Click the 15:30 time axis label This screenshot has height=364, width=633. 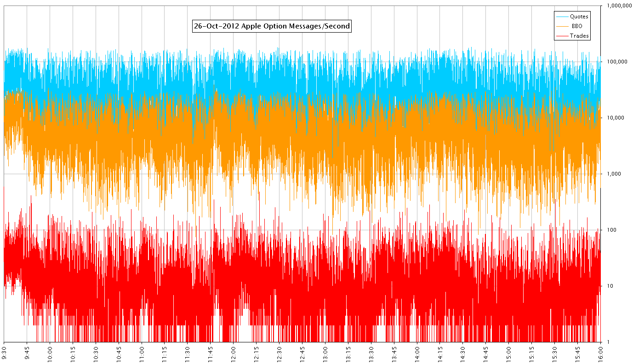click(x=555, y=353)
